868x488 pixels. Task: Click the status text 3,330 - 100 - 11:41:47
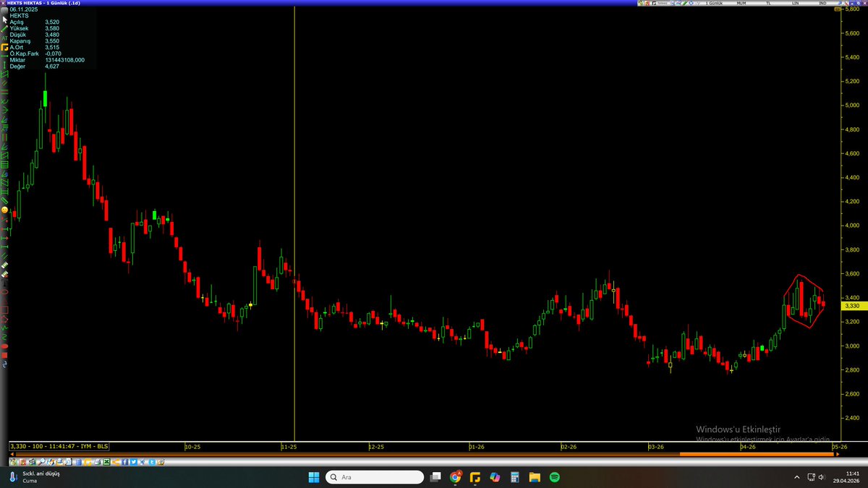(59, 447)
